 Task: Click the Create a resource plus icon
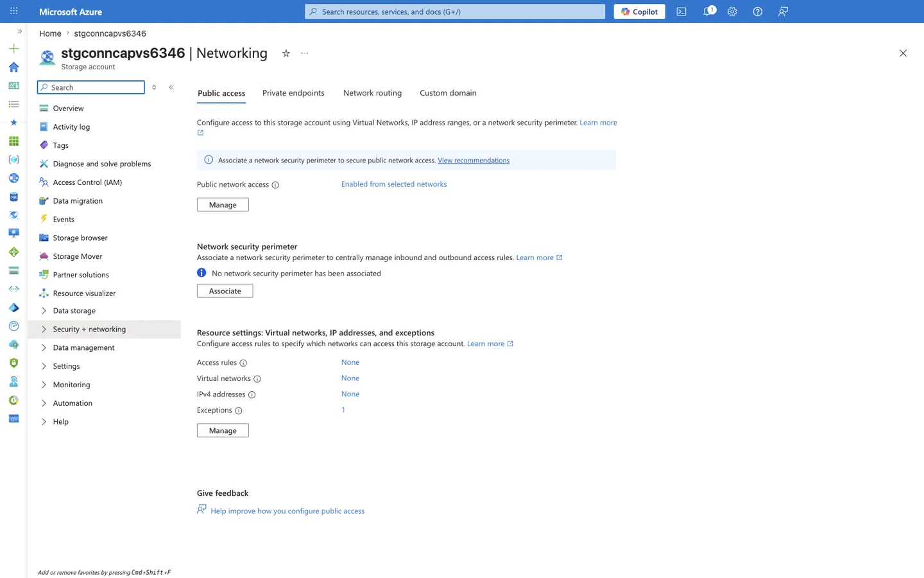pyautogui.click(x=13, y=48)
